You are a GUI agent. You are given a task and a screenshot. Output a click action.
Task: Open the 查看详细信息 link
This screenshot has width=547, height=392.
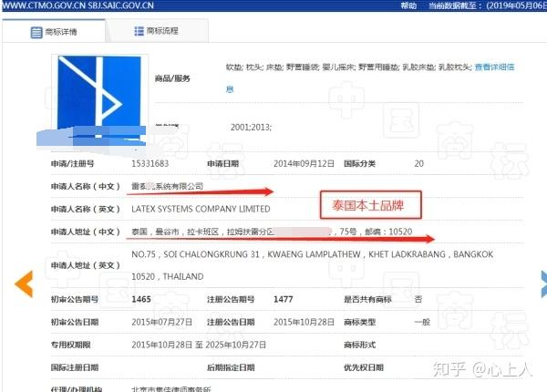click(x=494, y=67)
